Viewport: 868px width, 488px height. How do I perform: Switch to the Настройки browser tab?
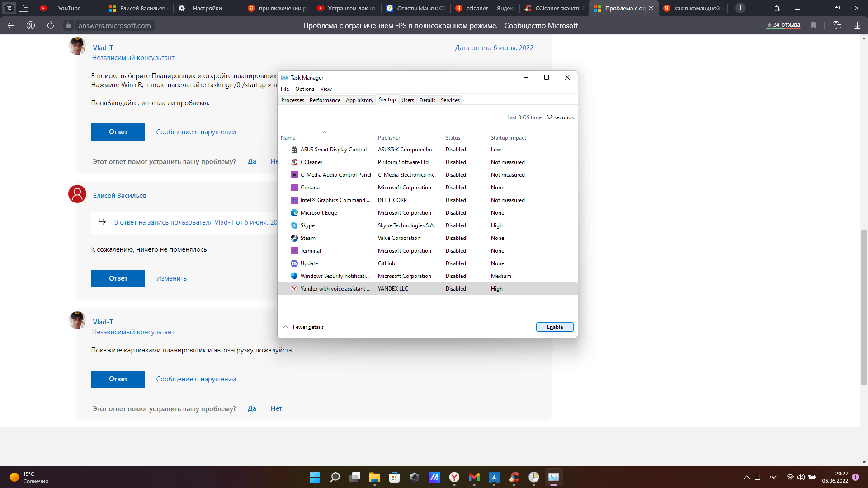(207, 8)
